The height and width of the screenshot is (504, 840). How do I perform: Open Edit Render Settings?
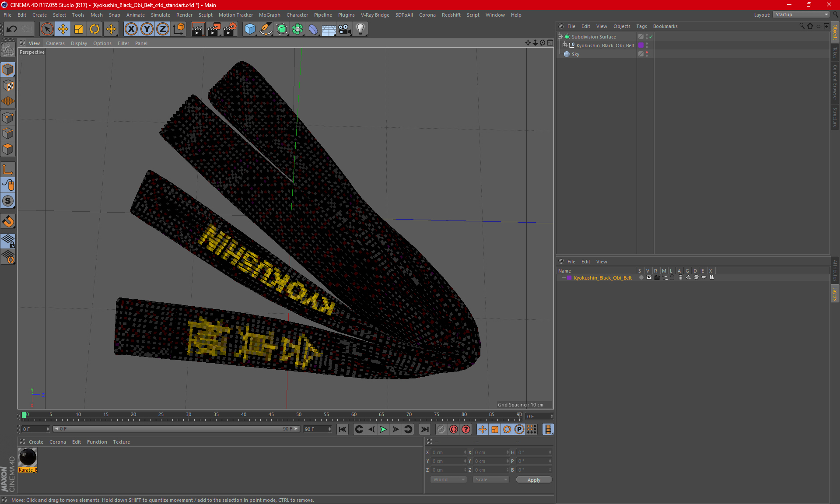coord(230,29)
